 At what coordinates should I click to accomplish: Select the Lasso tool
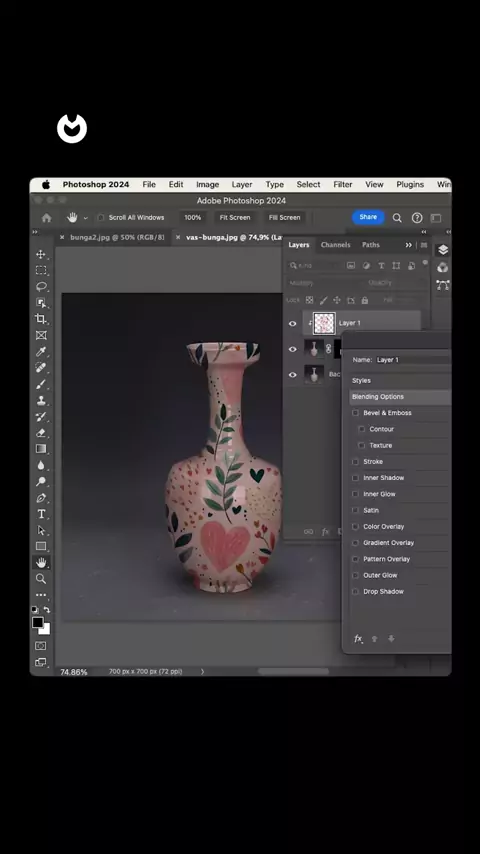[41, 286]
